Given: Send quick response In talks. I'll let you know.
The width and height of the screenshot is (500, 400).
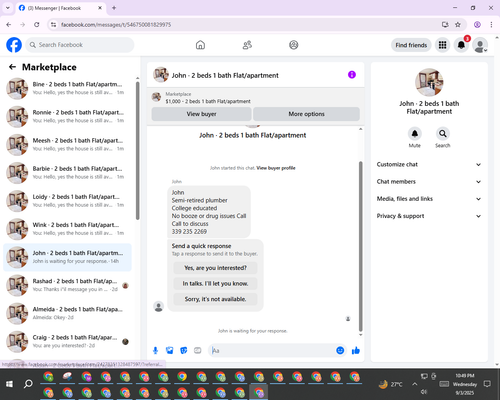Looking at the screenshot, I should (215, 284).
